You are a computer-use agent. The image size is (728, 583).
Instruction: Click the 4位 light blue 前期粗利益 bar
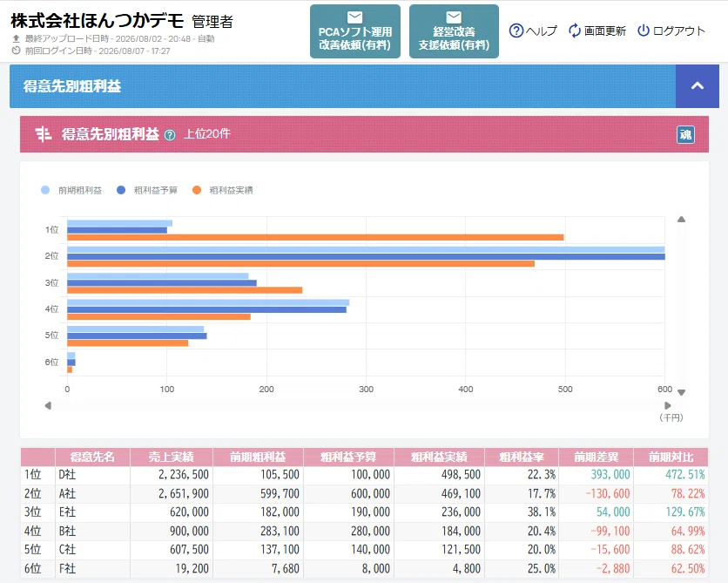pos(208,303)
